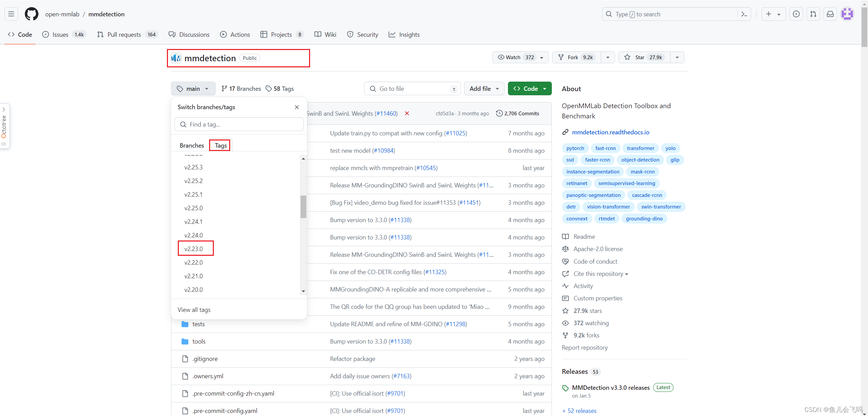
Task: Expand the Octotree sidebar panel
Action: (4, 110)
